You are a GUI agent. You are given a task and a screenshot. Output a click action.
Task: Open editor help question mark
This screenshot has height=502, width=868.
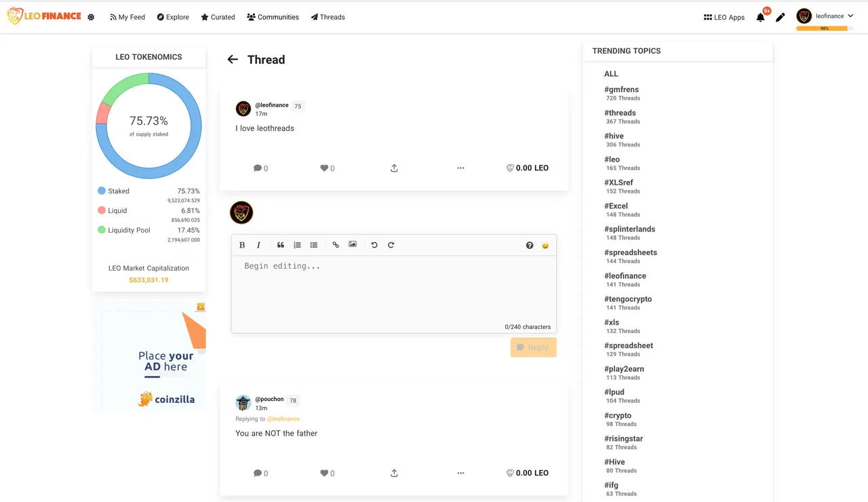click(530, 246)
